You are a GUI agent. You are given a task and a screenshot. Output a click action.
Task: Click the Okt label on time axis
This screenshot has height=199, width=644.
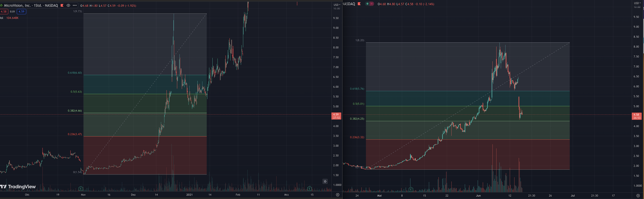pyautogui.click(x=27, y=195)
